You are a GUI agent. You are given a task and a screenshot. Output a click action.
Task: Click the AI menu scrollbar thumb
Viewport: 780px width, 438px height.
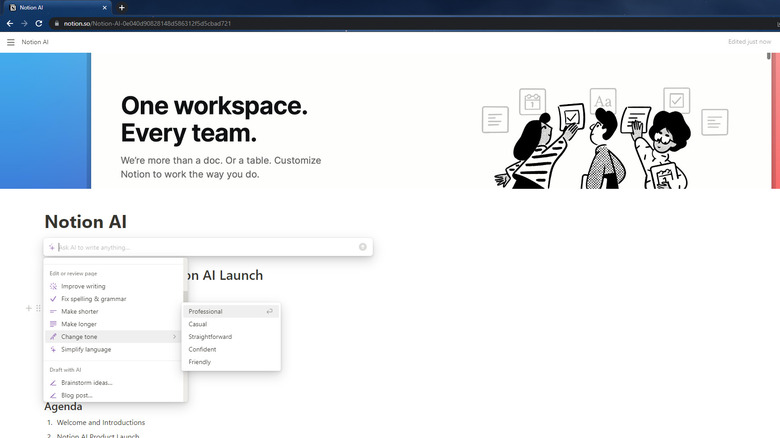tap(186, 296)
